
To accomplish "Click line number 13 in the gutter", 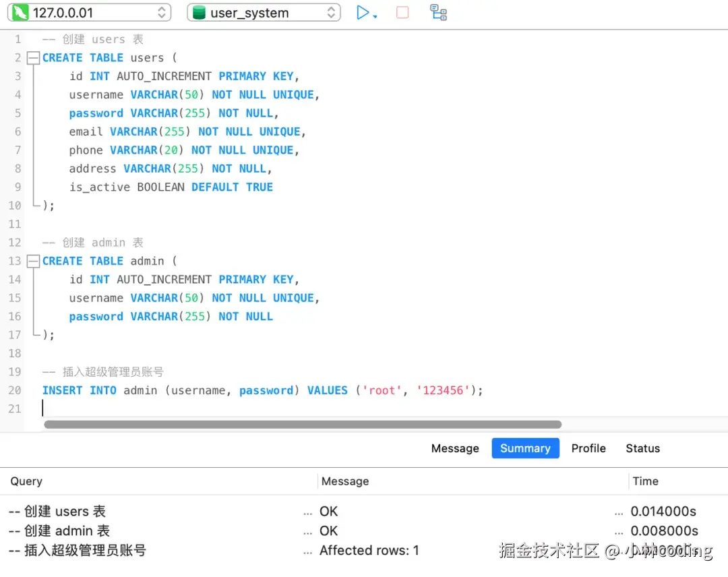I will pos(15,262).
